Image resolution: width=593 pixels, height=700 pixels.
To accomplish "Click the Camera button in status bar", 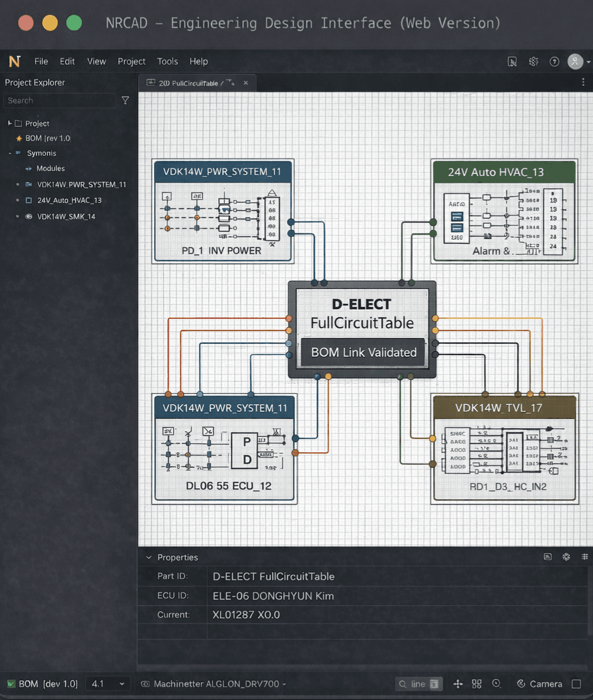I will coord(539,684).
